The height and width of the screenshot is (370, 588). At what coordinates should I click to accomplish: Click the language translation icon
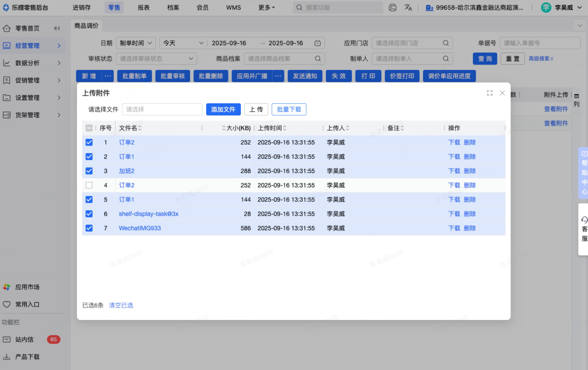coord(408,8)
